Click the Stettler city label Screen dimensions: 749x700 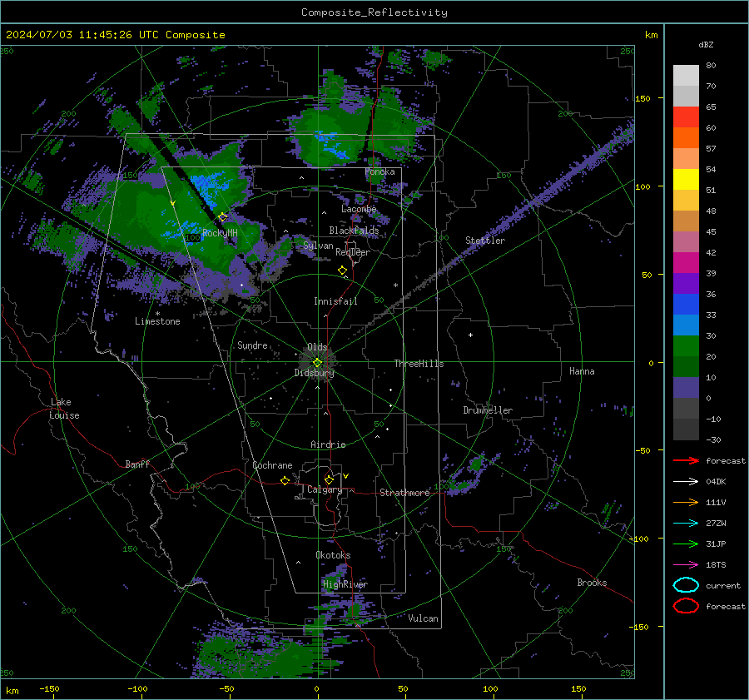(x=485, y=241)
